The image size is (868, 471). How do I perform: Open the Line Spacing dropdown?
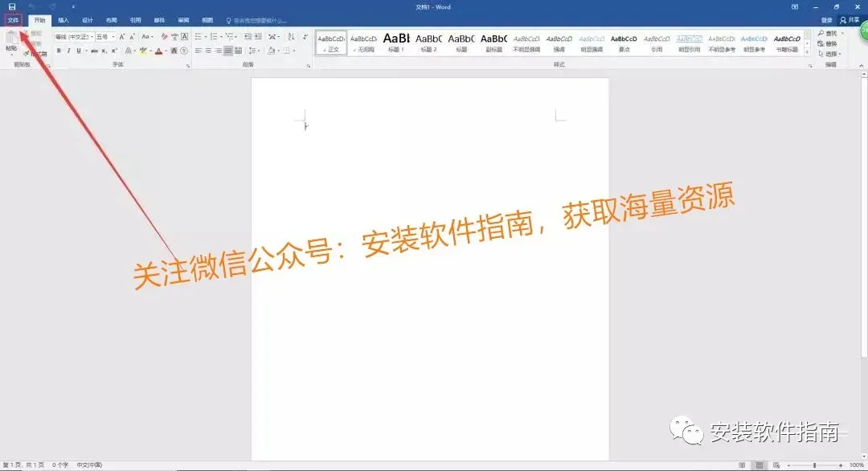click(x=253, y=51)
